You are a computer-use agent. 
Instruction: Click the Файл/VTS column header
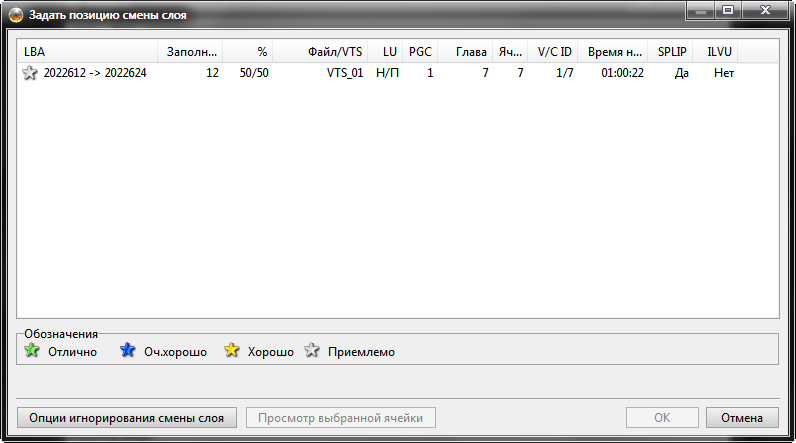(320, 52)
